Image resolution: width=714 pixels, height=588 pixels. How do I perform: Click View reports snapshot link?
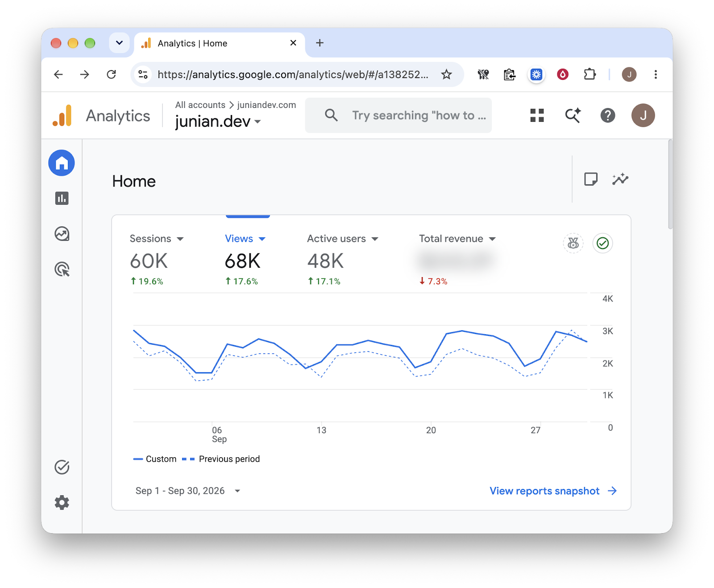coord(553,491)
